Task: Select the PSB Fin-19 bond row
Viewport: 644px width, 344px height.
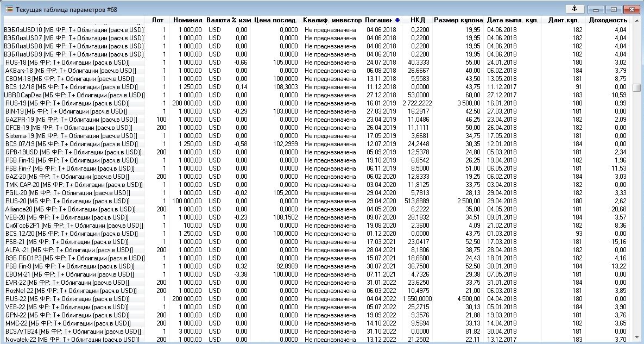Action: (316, 160)
